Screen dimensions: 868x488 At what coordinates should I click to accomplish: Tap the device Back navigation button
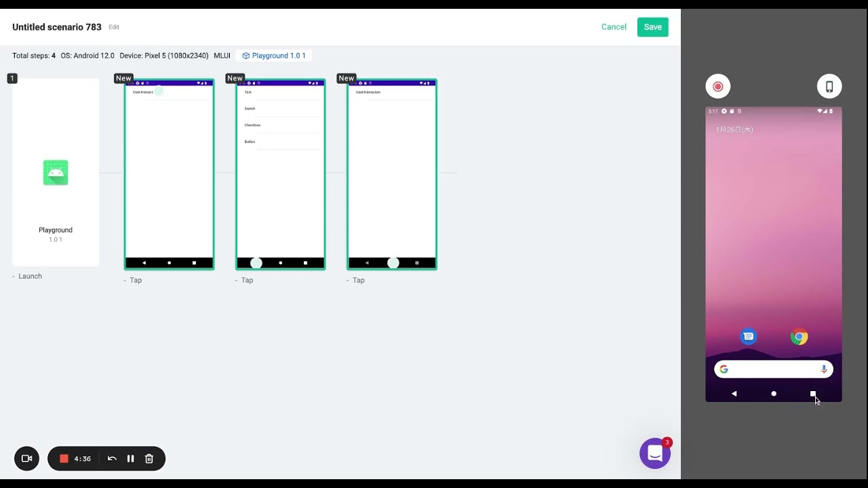point(734,394)
